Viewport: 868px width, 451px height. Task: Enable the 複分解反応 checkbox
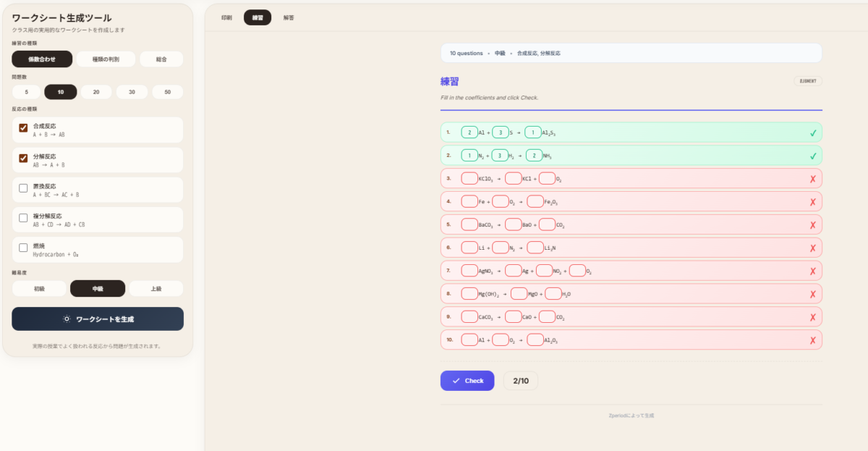(23, 218)
